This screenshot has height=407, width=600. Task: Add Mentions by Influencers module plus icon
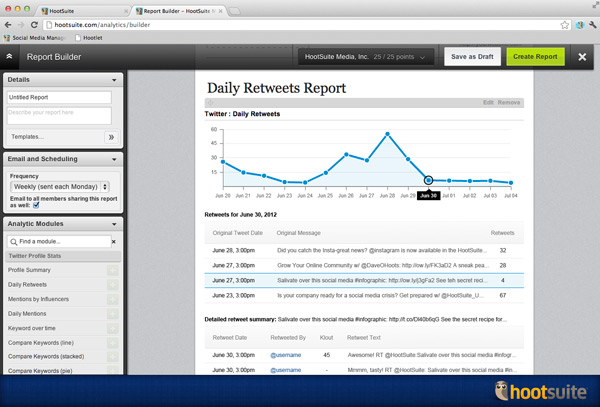[x=112, y=300]
